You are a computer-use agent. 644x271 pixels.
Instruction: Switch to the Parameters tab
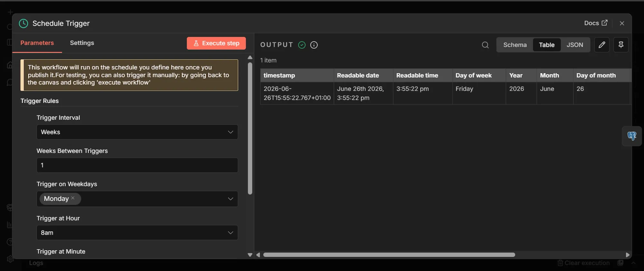(37, 43)
